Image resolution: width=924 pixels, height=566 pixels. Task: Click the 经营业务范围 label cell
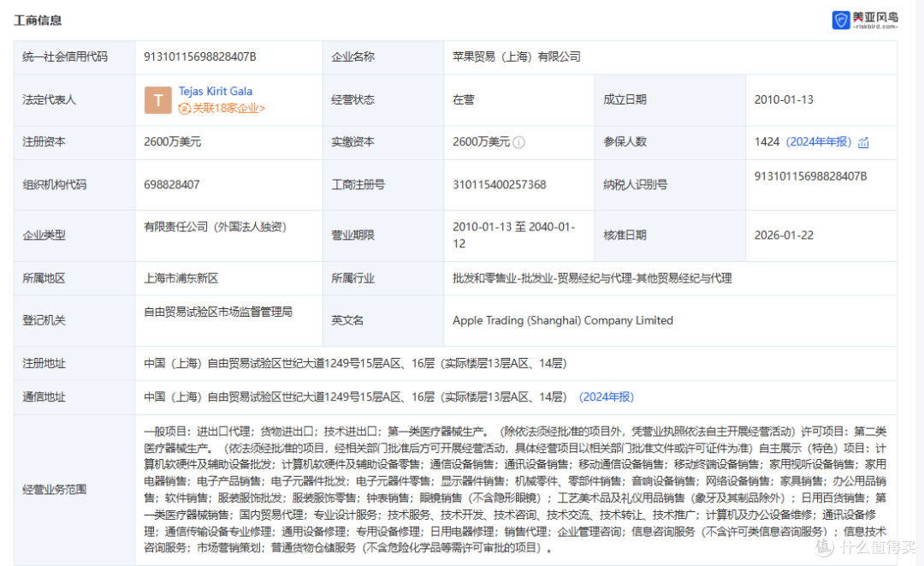pos(74,490)
